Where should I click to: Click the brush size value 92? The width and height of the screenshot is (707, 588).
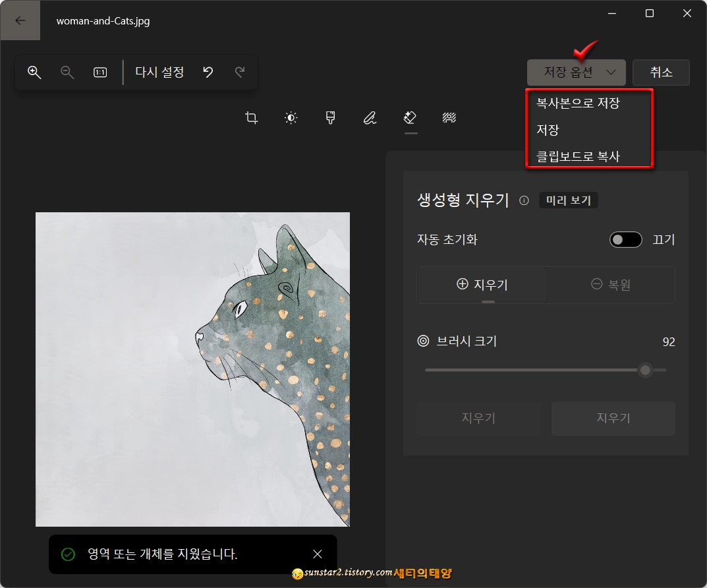[x=669, y=342]
